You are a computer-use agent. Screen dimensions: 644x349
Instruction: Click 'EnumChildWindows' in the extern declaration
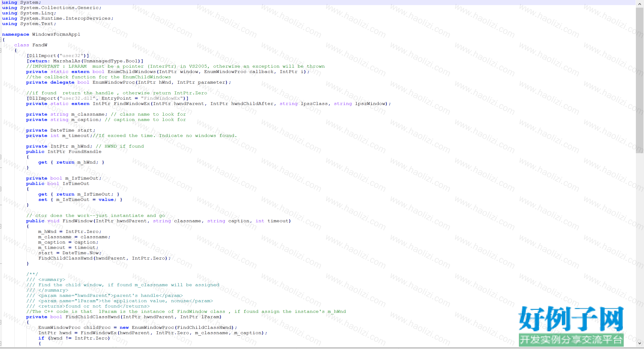[132, 72]
